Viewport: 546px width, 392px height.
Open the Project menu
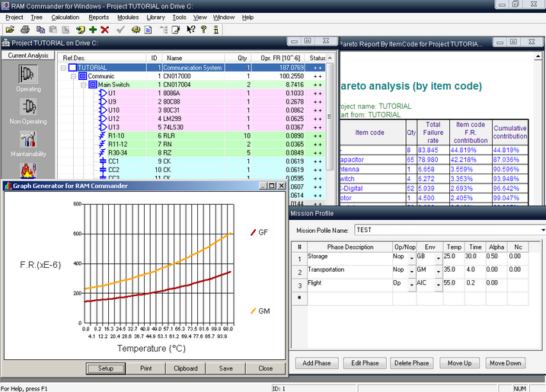pos(14,18)
